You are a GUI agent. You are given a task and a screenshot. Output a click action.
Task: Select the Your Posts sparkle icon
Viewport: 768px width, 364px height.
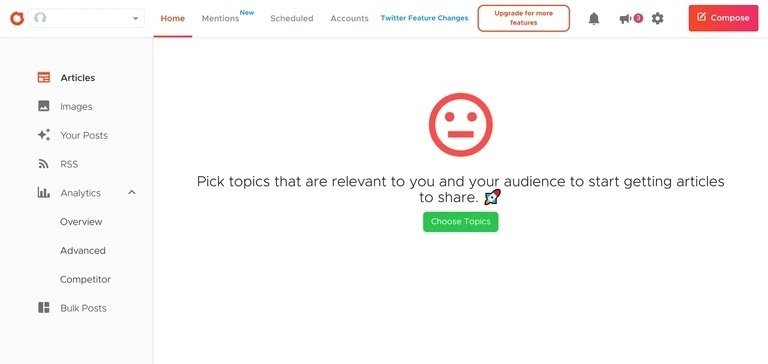click(x=44, y=135)
